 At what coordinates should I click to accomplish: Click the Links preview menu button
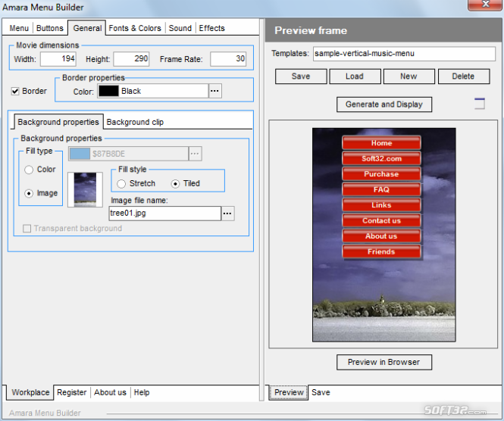(x=381, y=205)
